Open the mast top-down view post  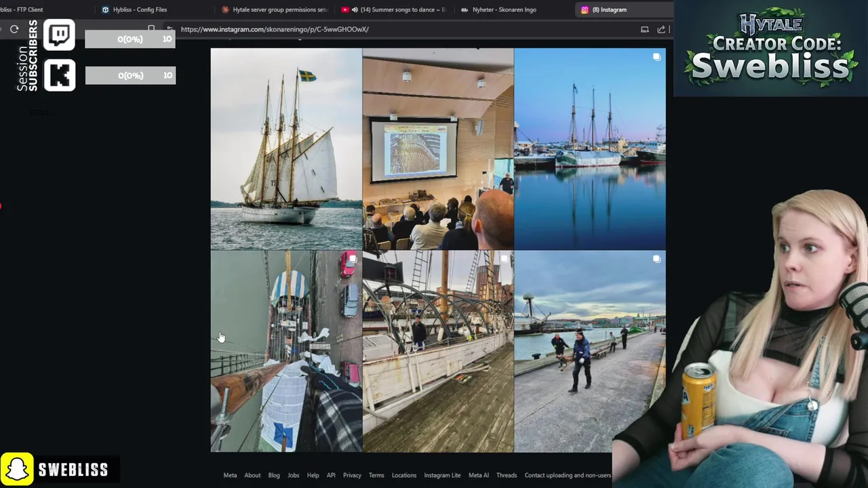(286, 351)
